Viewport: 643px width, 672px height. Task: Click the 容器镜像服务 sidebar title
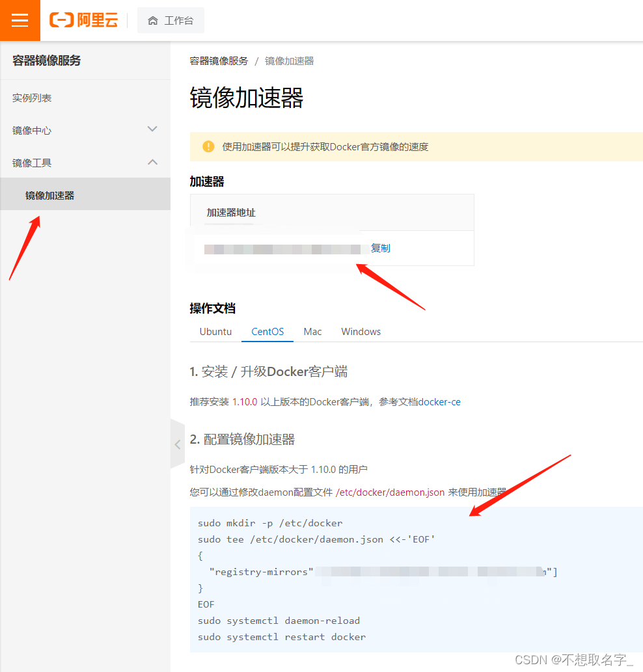click(46, 60)
